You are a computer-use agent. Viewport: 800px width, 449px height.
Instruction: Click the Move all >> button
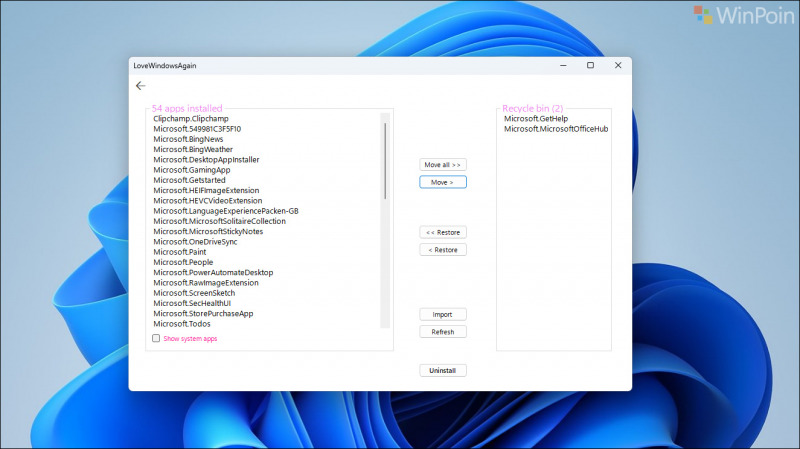[443, 165]
